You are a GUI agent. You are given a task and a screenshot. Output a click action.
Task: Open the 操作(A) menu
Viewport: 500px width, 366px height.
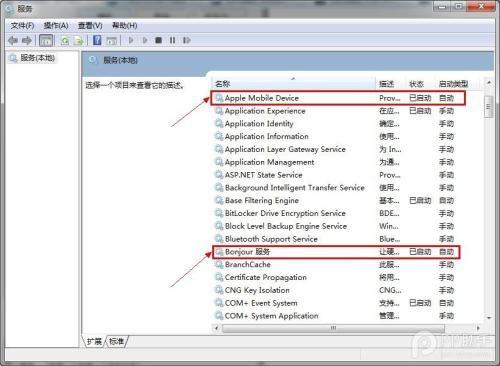coord(56,26)
